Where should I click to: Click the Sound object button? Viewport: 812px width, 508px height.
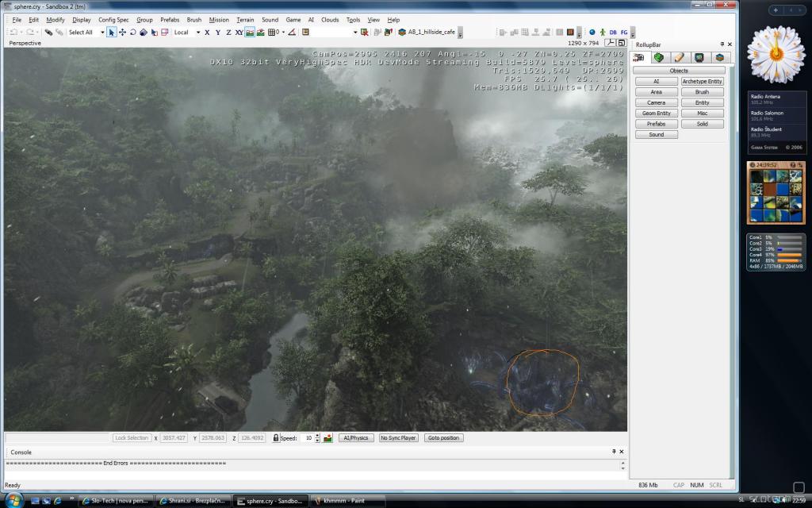tap(656, 134)
